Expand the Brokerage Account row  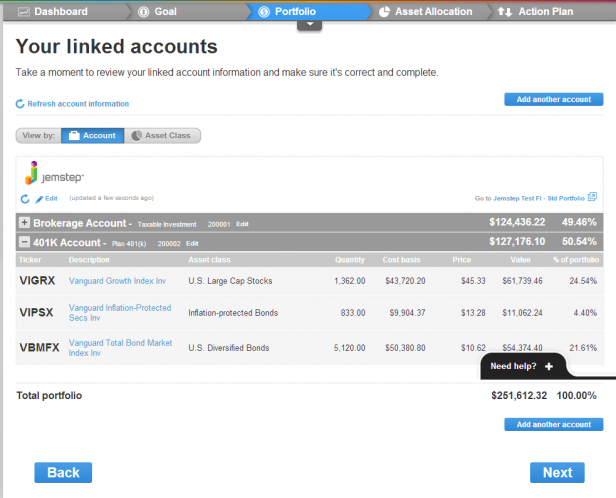point(24,222)
